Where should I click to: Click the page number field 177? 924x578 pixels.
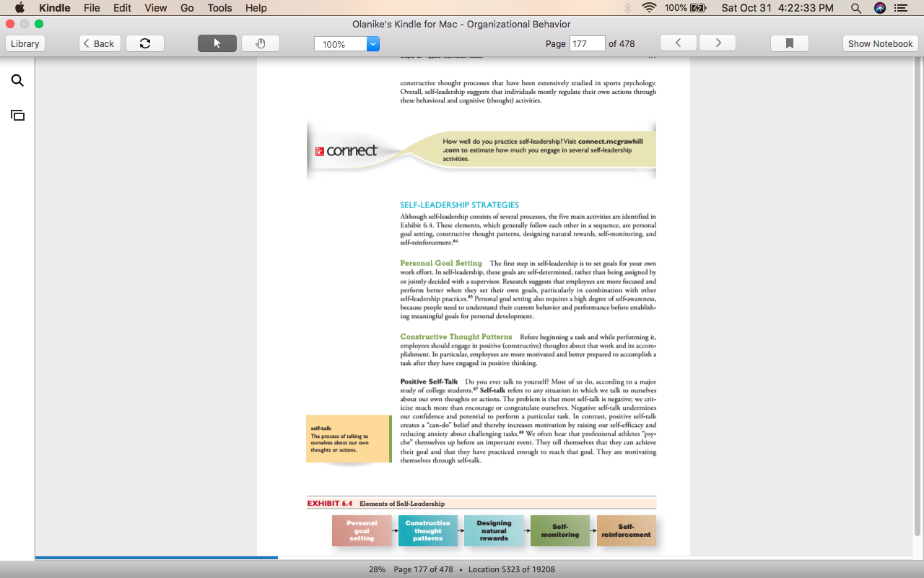point(587,43)
